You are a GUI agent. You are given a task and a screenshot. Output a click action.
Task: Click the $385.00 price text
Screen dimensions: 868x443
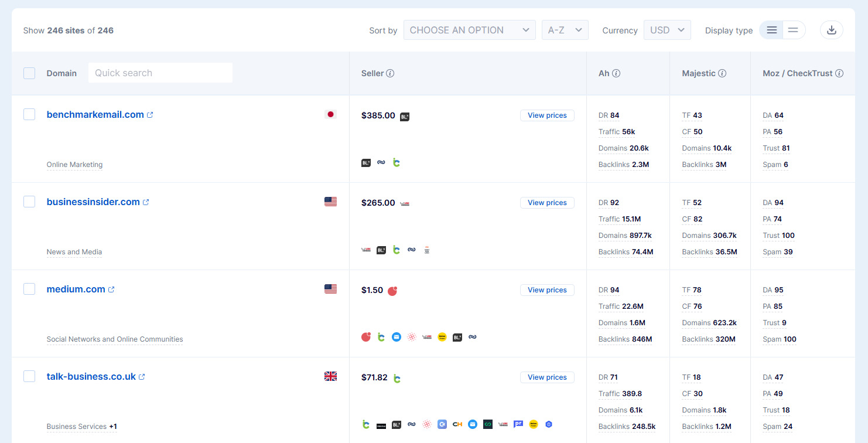[x=378, y=115]
